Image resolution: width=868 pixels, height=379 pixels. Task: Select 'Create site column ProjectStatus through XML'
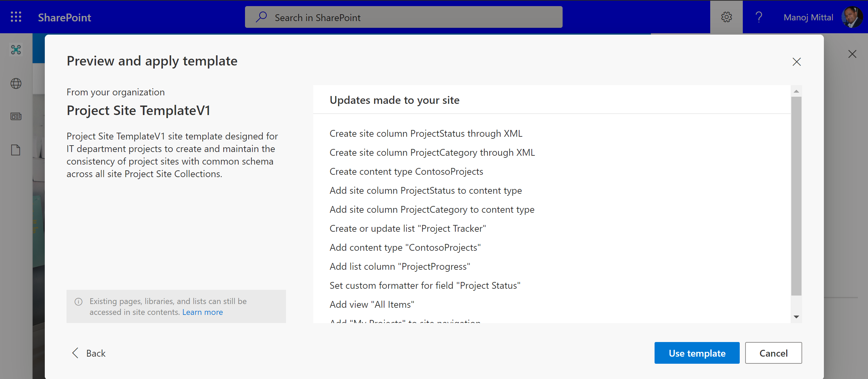pyautogui.click(x=426, y=134)
